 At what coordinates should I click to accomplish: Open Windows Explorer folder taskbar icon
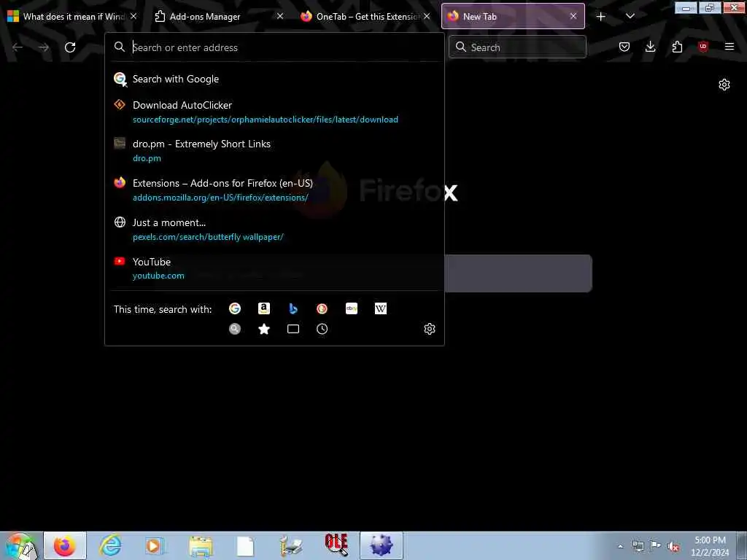click(x=200, y=545)
